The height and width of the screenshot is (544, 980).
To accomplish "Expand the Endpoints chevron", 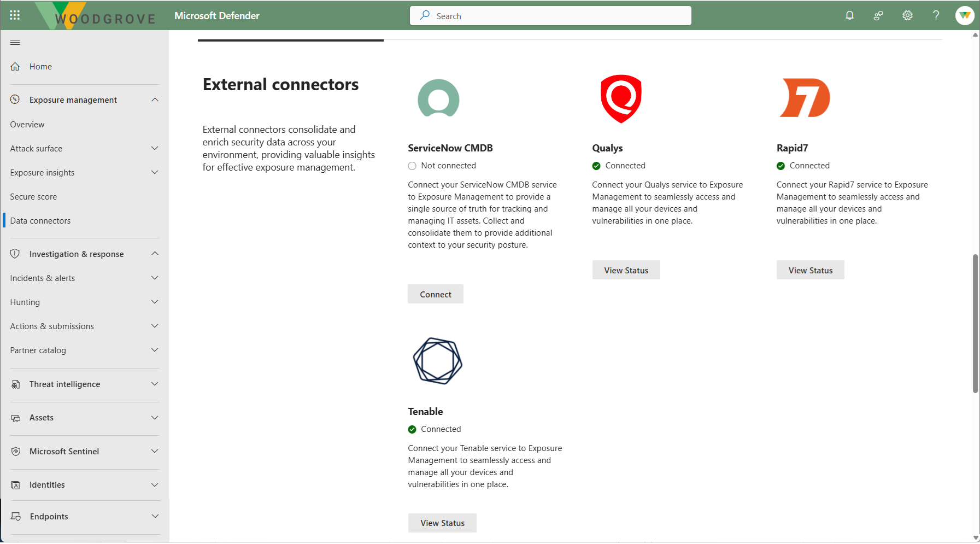I will [155, 517].
